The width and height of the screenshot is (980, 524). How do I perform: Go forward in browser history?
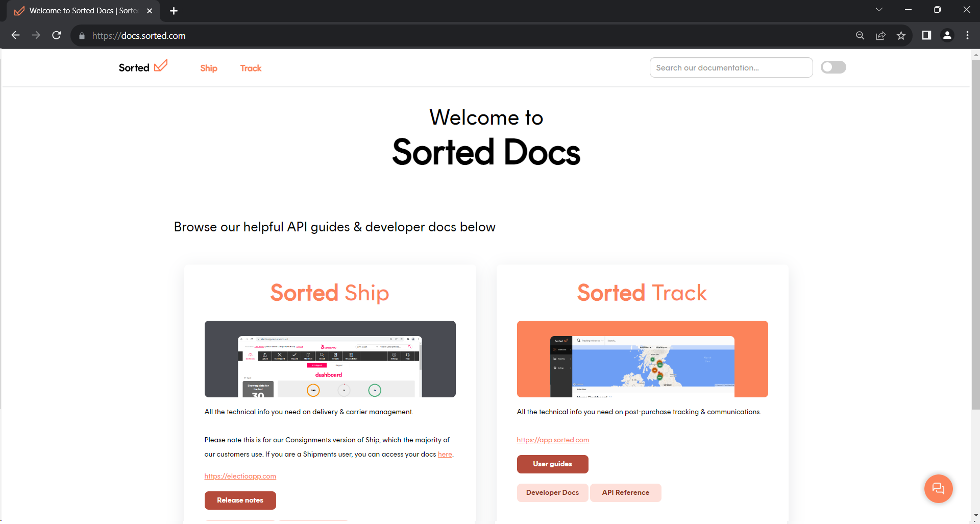point(36,35)
